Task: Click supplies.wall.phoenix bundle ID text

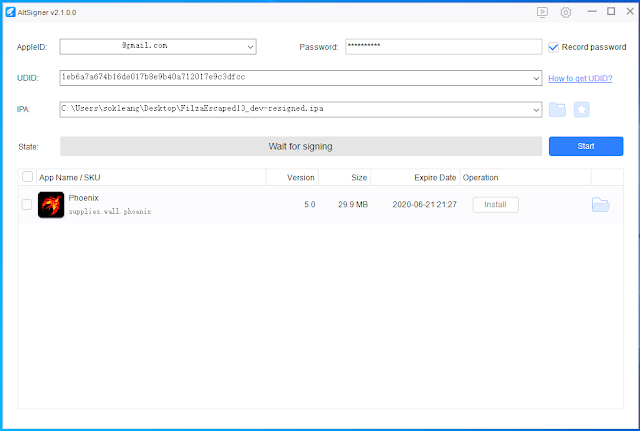Action: click(x=110, y=211)
